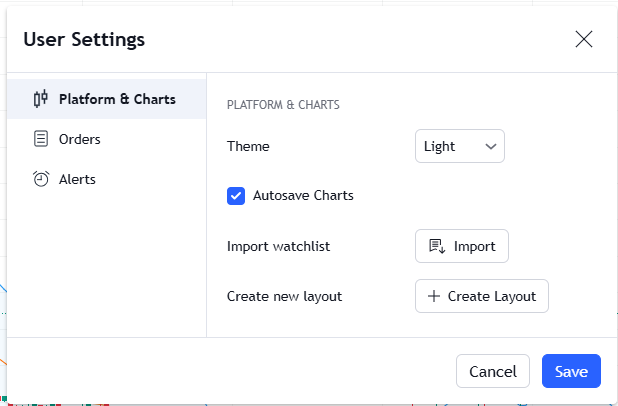This screenshot has height=406, width=618.
Task: Click the Import watchlist label
Action: 279,246
